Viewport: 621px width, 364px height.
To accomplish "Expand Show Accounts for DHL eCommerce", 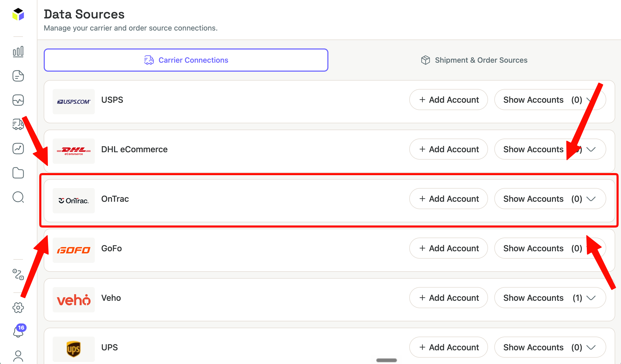I will click(550, 149).
